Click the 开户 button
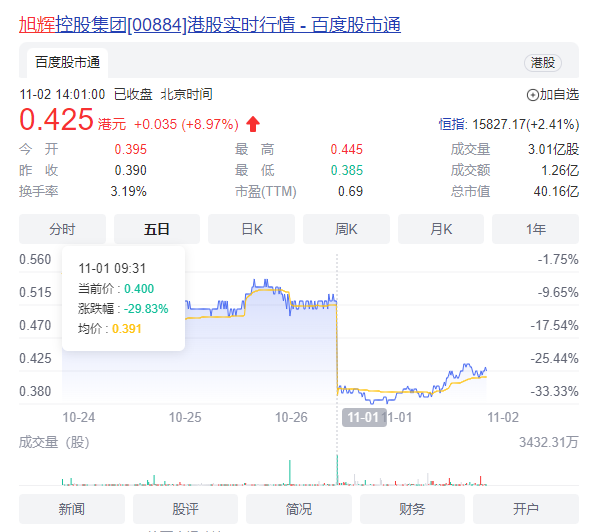This screenshot has width=610, height=532. [526, 509]
